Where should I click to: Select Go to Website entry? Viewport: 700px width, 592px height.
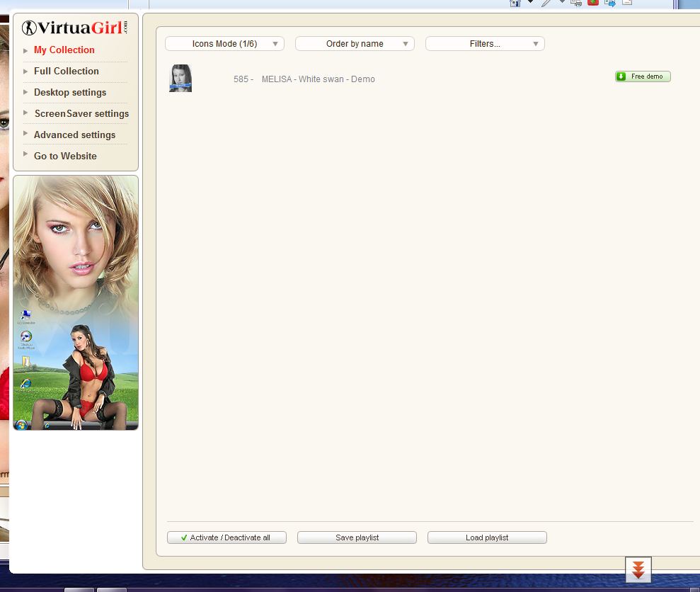(x=65, y=156)
